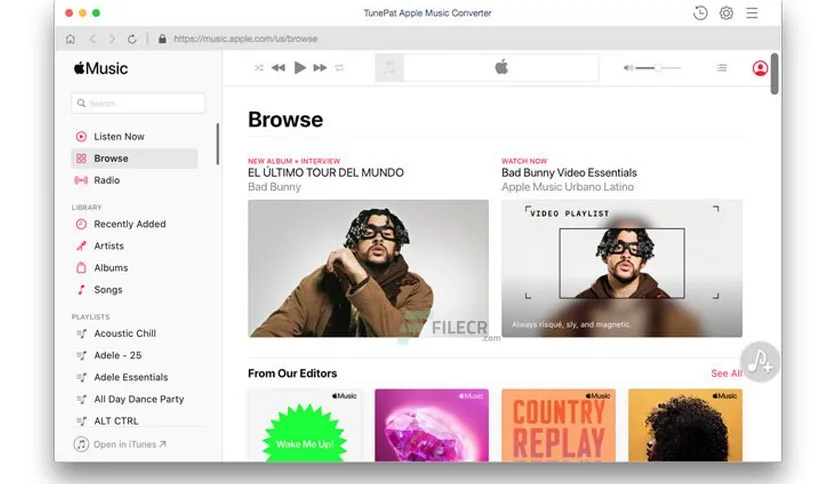
Task: Navigate back with left arrow
Action: click(x=93, y=39)
